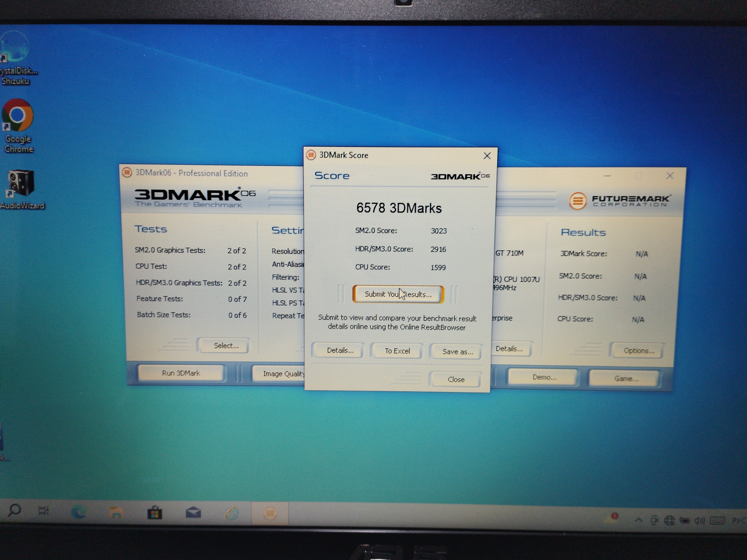Click Submit Your Results button

click(x=398, y=294)
